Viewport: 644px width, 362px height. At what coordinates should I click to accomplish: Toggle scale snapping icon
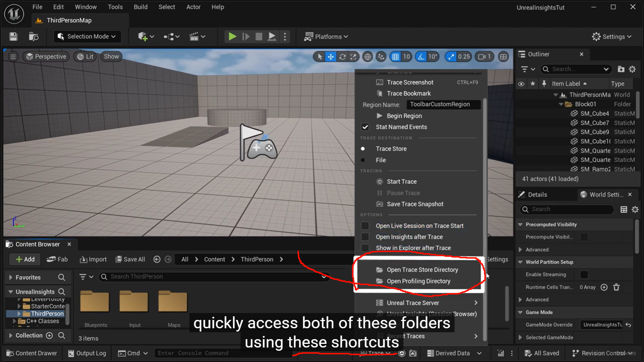pyautogui.click(x=451, y=57)
